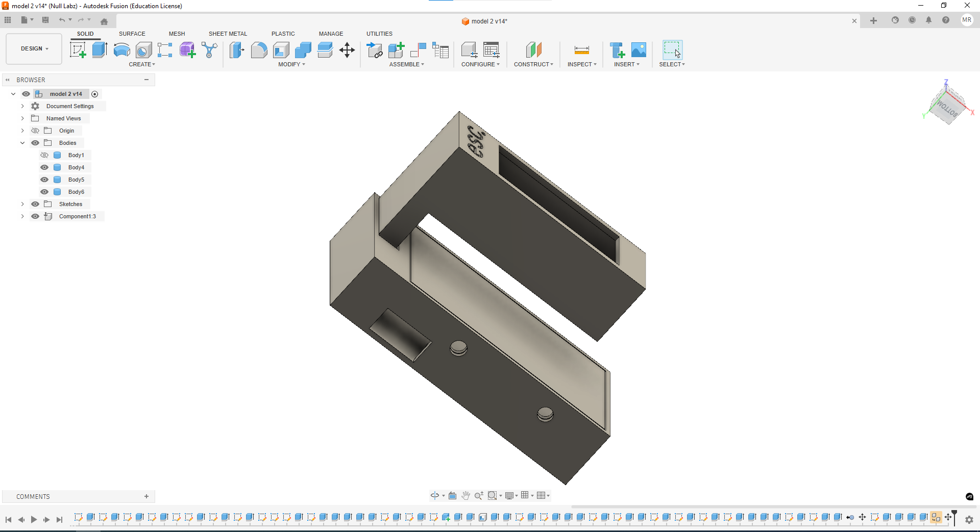Activate the Move/Copy tool
The image size is (980, 532).
[347, 50]
